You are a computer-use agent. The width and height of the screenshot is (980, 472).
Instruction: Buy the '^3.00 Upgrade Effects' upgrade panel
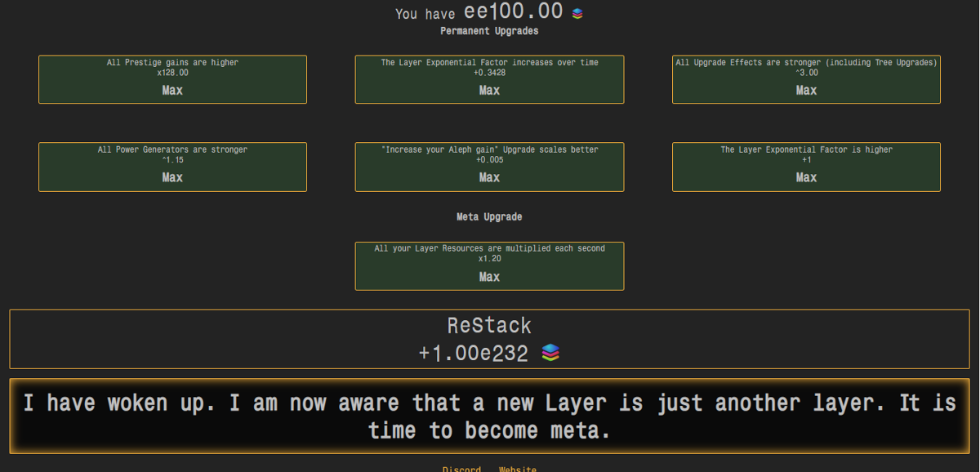pos(805,79)
